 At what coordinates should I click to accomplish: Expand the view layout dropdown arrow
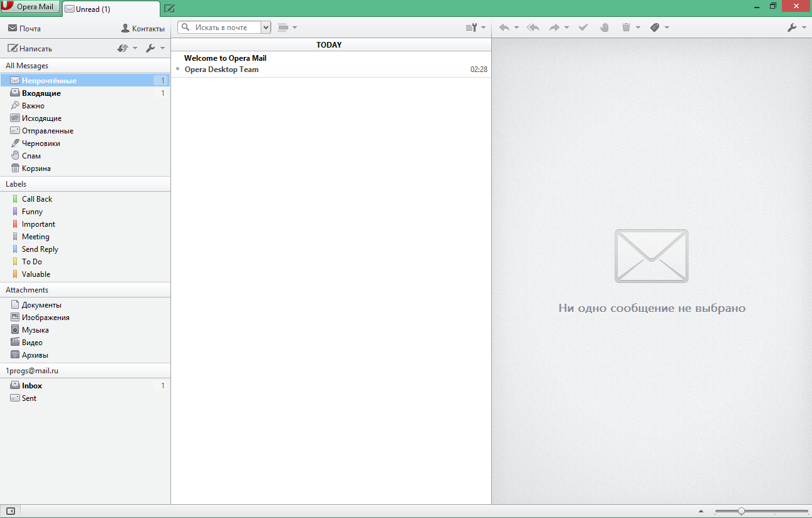coord(294,28)
